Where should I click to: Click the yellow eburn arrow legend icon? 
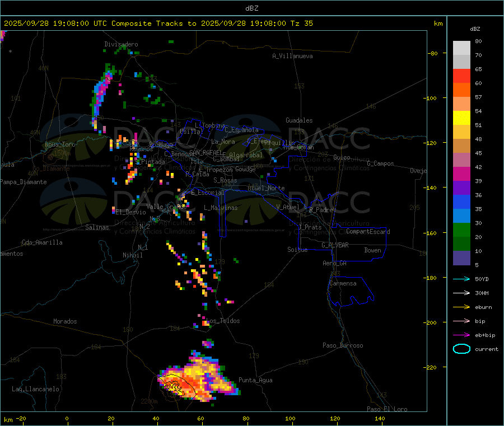(x=461, y=307)
